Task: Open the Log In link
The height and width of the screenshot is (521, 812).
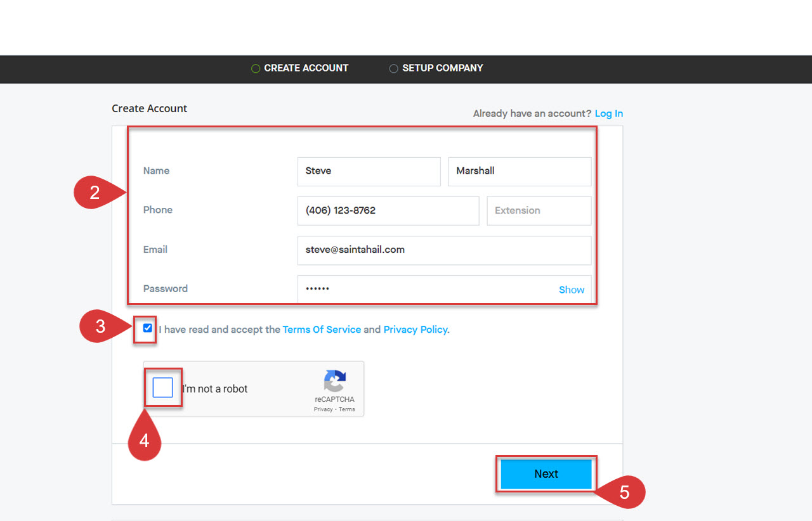Action: (608, 113)
